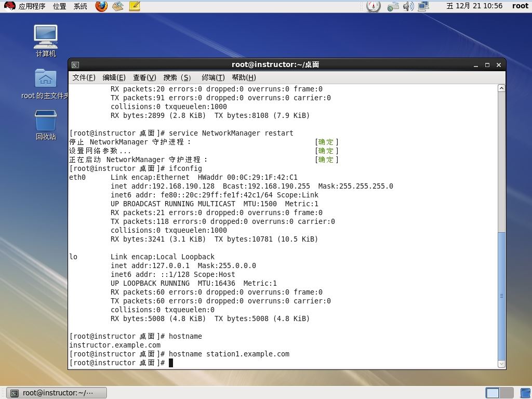Click the terminal scrollbar down arrow

[x=501, y=364]
